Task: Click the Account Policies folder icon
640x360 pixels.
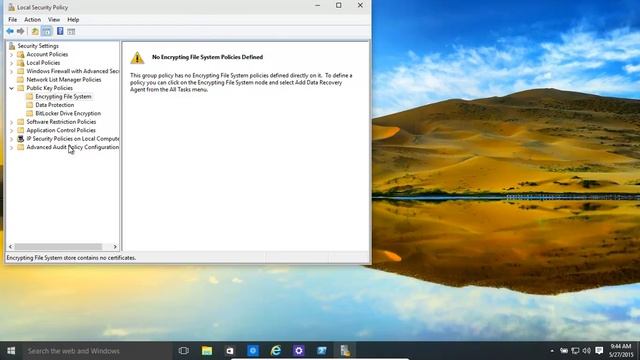Action: pos(20,54)
